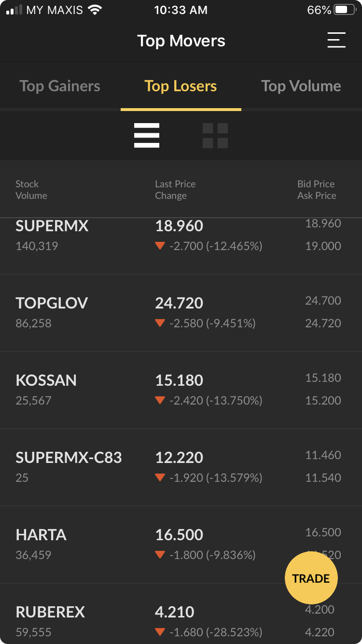The image size is (362, 644).
Task: Tap the cellular signal bars icon
Action: click(x=14, y=10)
